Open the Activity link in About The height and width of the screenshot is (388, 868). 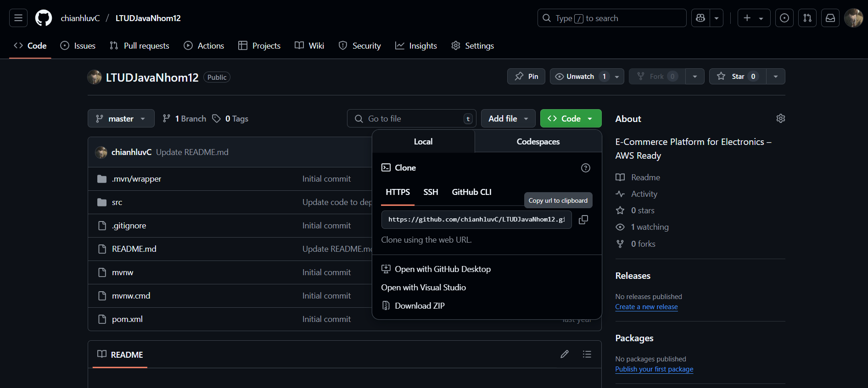[x=637, y=194]
